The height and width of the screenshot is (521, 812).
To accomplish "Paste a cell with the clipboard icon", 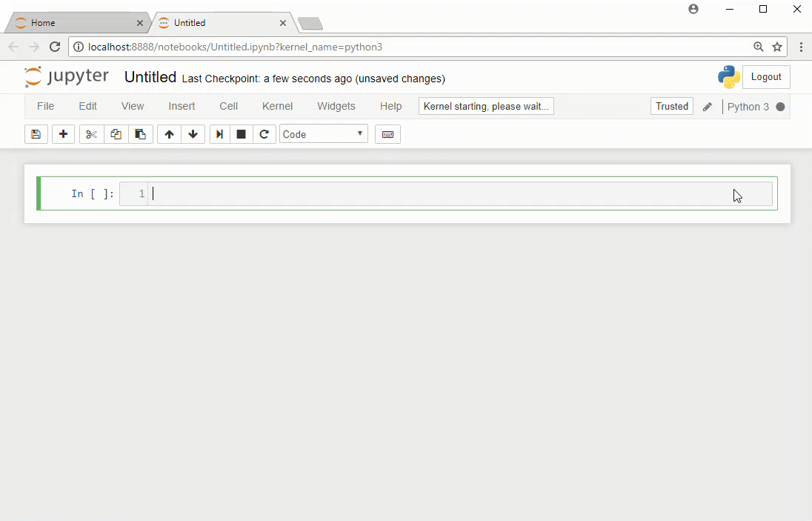I will (141, 134).
